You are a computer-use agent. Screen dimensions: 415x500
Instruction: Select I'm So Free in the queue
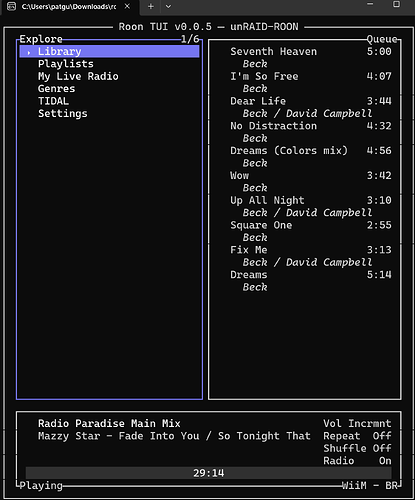tap(264, 76)
